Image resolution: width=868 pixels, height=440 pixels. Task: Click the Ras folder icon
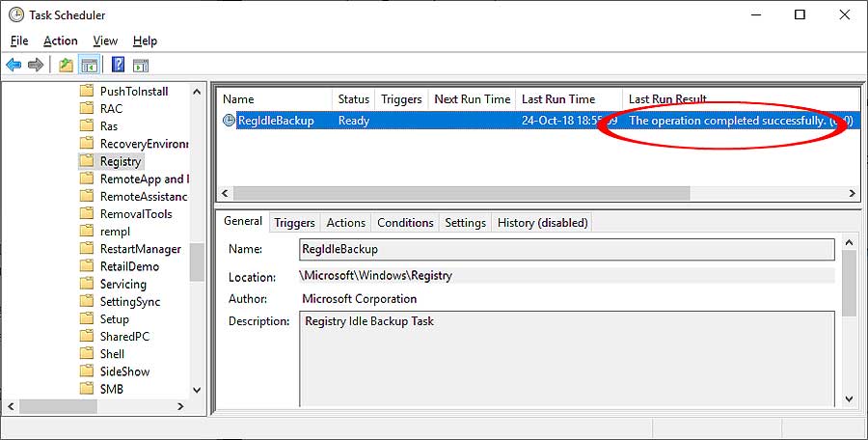[87, 125]
